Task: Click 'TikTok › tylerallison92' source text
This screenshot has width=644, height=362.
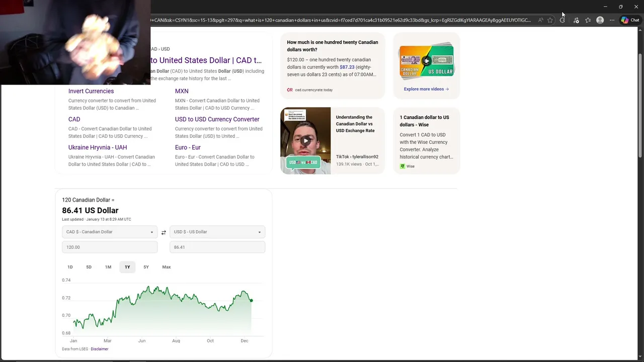Action: [357, 157]
